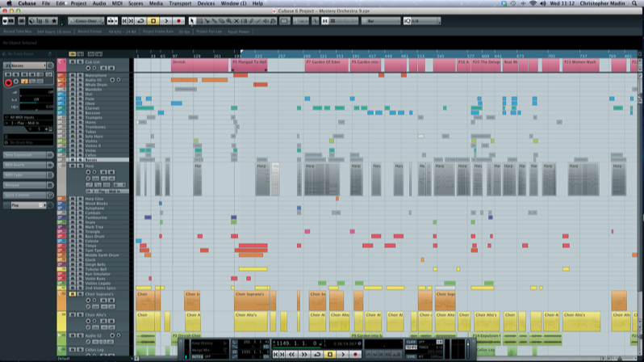Open the Devices menu
Viewport: 644px width, 362px height.
coord(207,3)
